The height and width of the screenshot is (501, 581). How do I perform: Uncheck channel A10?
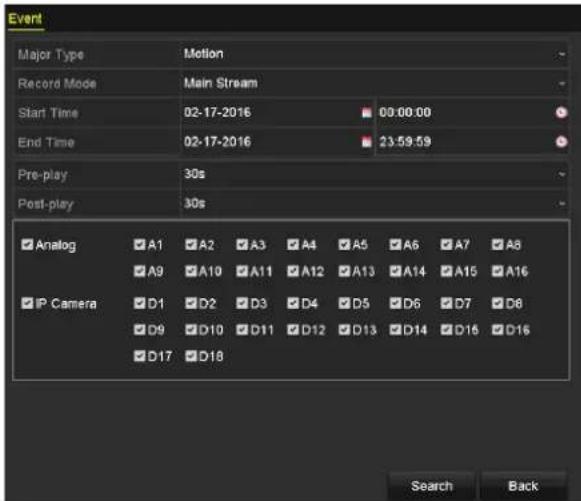[x=191, y=271]
